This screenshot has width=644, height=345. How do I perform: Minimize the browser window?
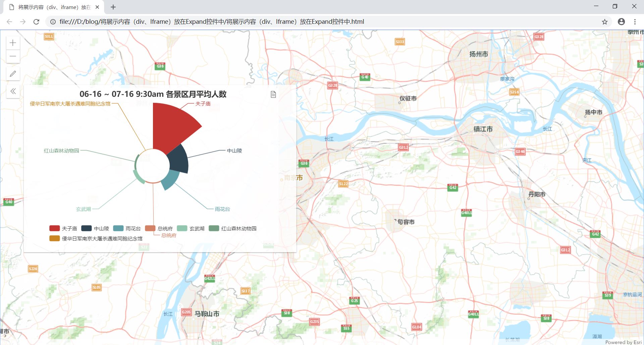596,6
